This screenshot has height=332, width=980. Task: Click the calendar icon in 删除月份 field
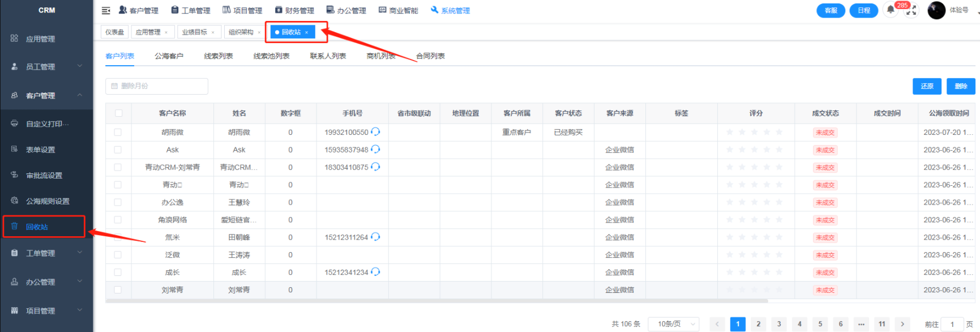pyautogui.click(x=114, y=86)
